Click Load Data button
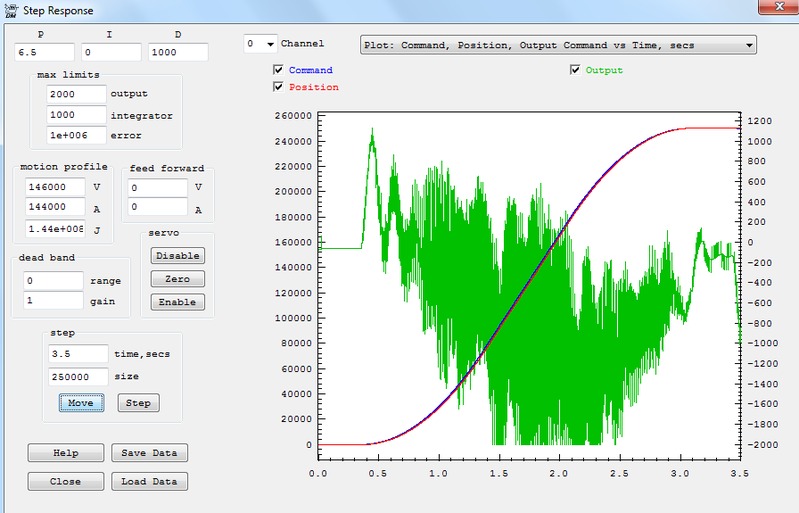This screenshot has width=799, height=513. [148, 481]
